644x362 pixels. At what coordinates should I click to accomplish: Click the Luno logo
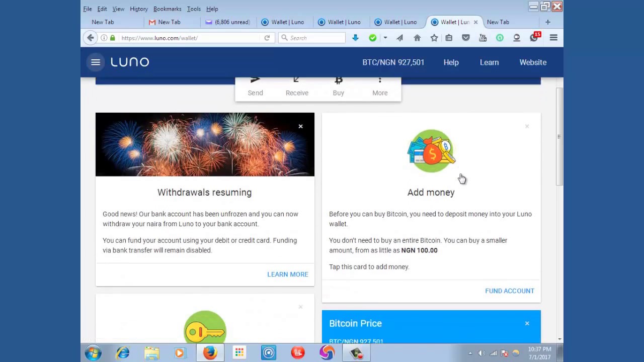click(130, 62)
